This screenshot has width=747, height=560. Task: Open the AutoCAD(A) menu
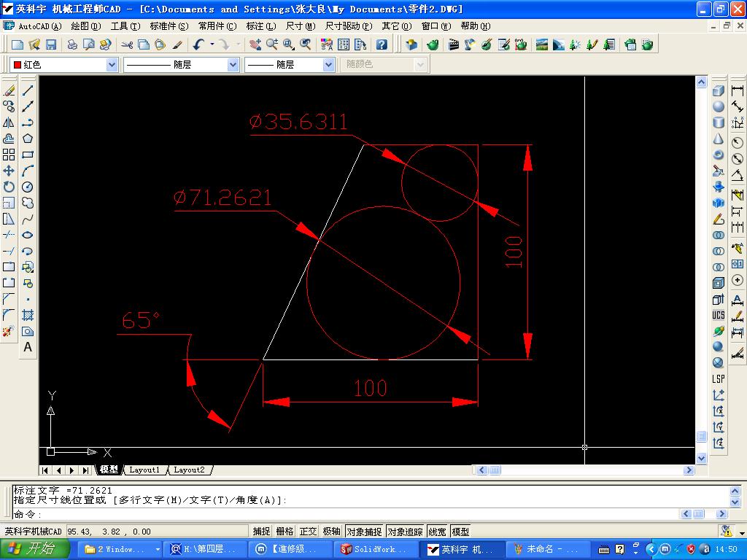tap(40, 26)
